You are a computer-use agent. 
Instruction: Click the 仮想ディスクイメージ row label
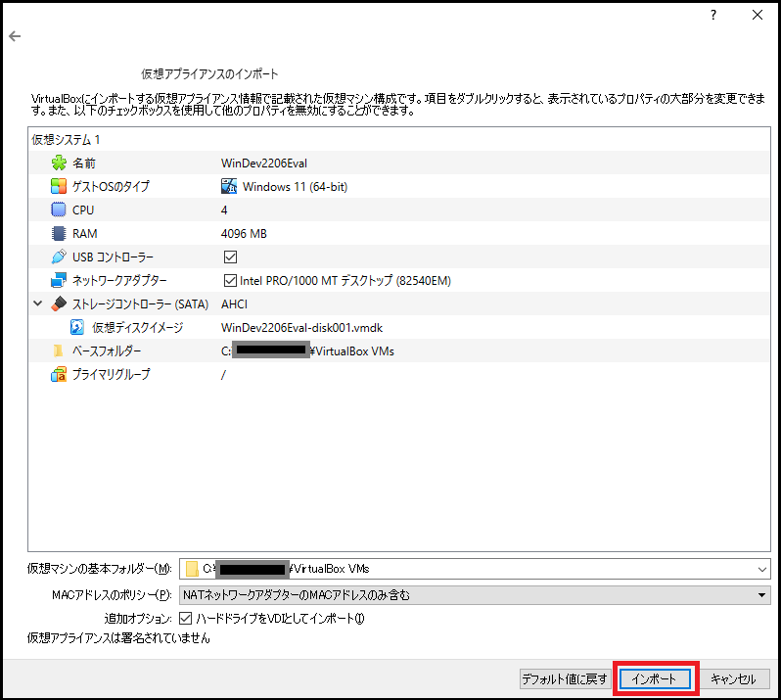pos(137,327)
